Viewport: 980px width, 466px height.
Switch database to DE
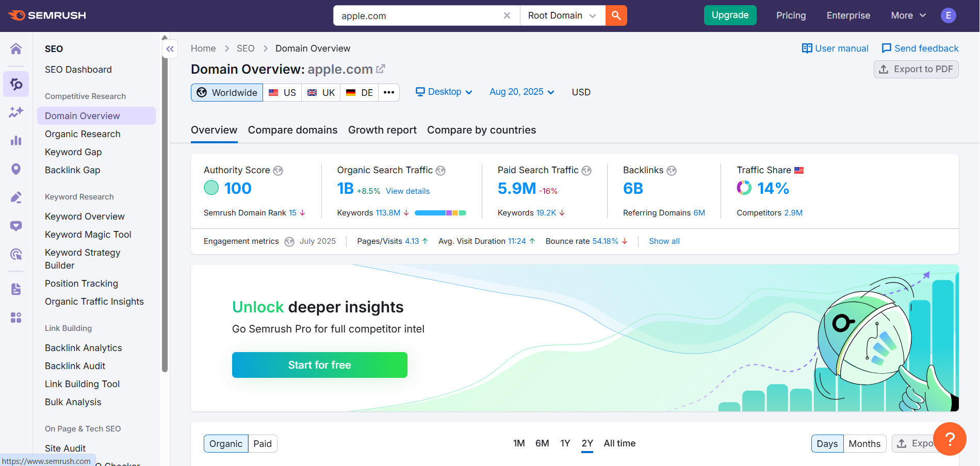point(360,93)
